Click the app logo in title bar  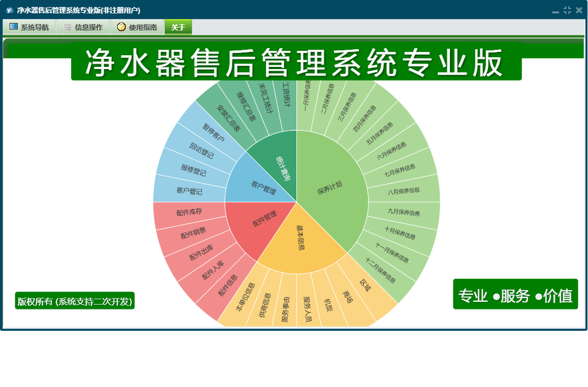click(x=10, y=10)
